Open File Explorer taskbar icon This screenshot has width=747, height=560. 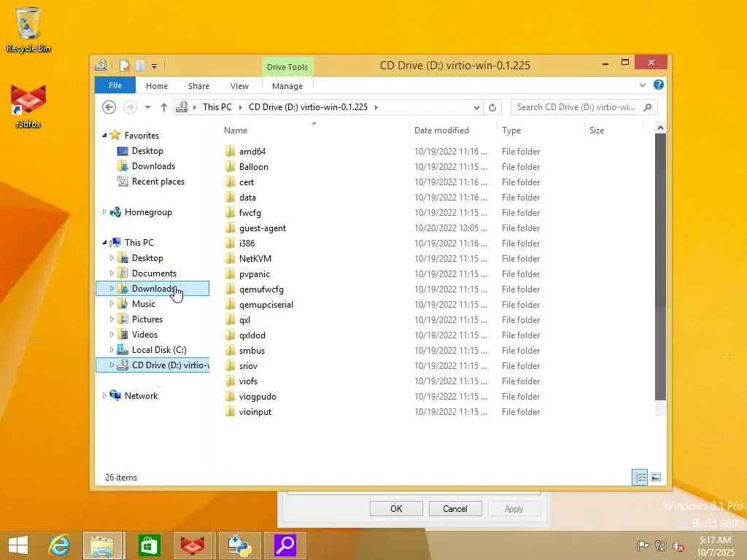point(104,545)
